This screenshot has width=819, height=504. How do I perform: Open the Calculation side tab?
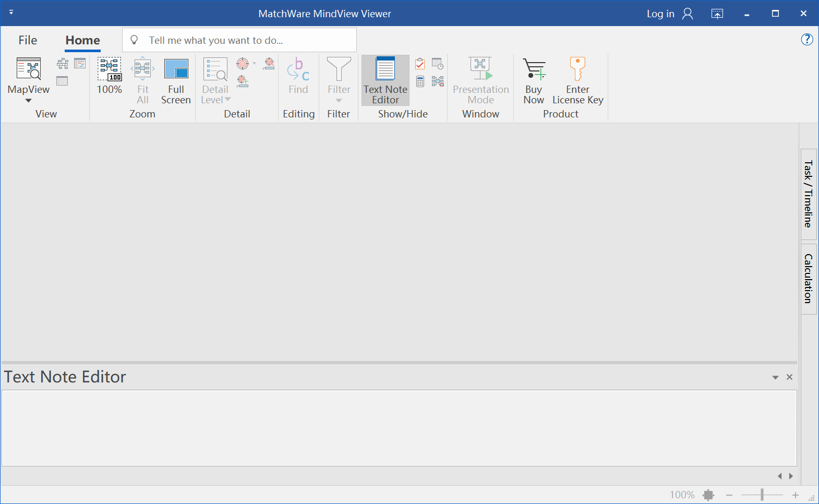click(809, 279)
